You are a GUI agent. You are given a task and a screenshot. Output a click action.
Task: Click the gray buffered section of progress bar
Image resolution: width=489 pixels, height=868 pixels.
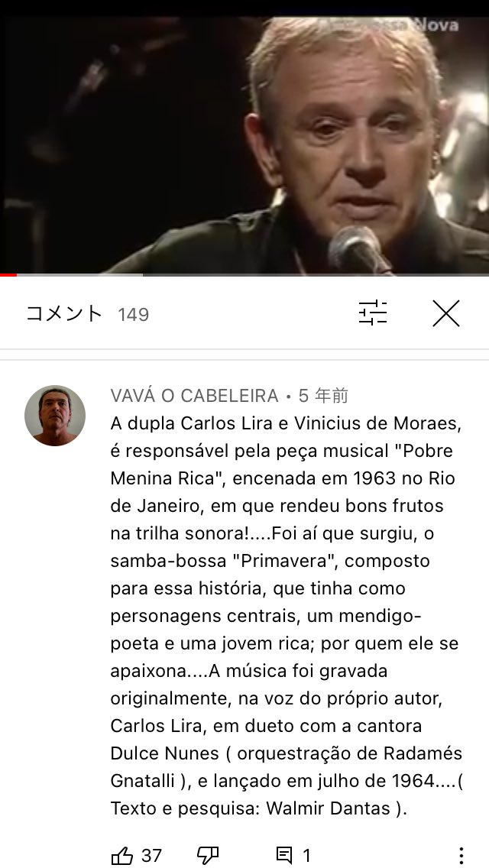pyautogui.click(x=79, y=274)
